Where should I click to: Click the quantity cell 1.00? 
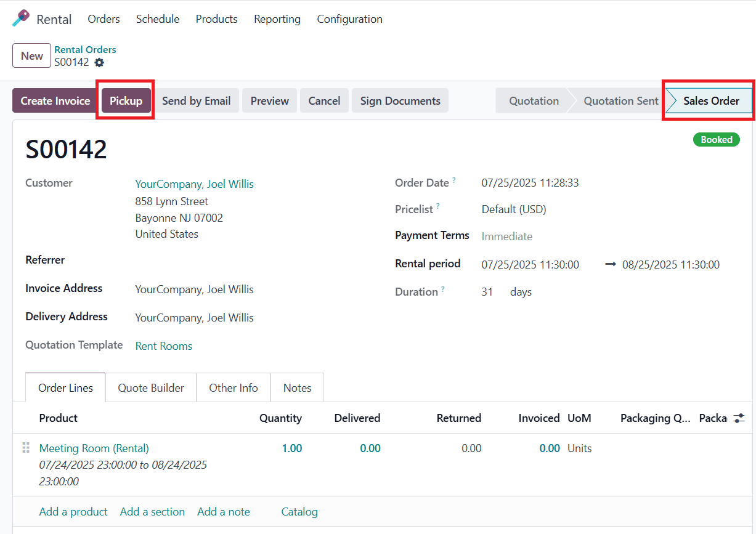tap(292, 448)
